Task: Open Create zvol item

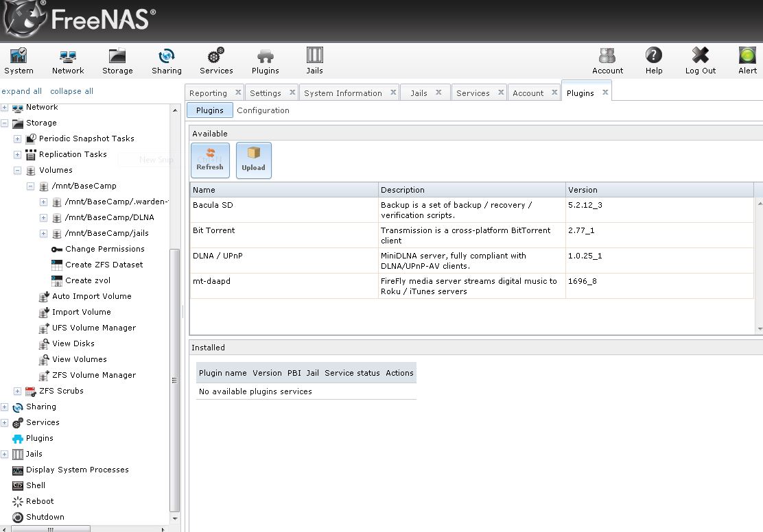Action: [88, 280]
